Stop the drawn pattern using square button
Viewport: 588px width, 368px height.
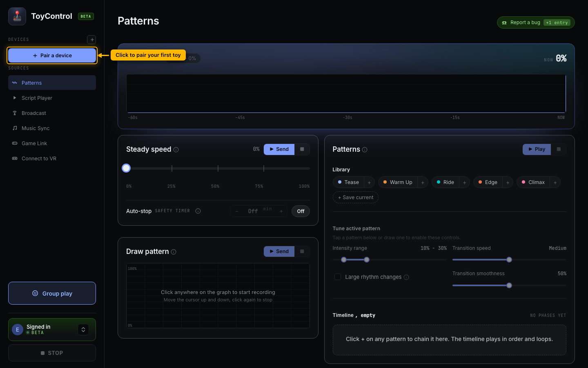click(x=302, y=251)
